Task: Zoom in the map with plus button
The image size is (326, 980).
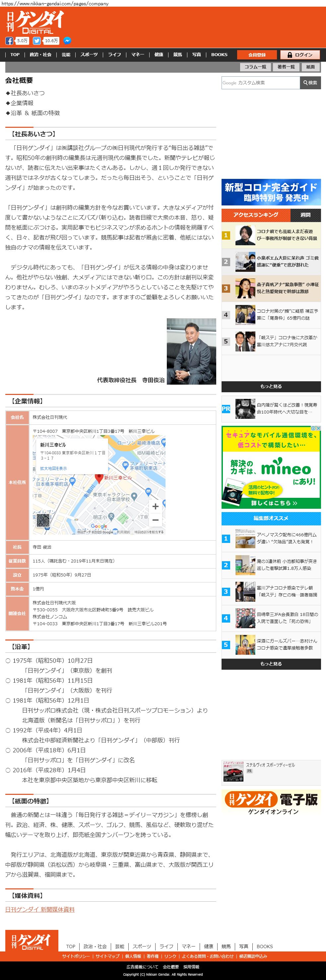Action: tap(156, 506)
